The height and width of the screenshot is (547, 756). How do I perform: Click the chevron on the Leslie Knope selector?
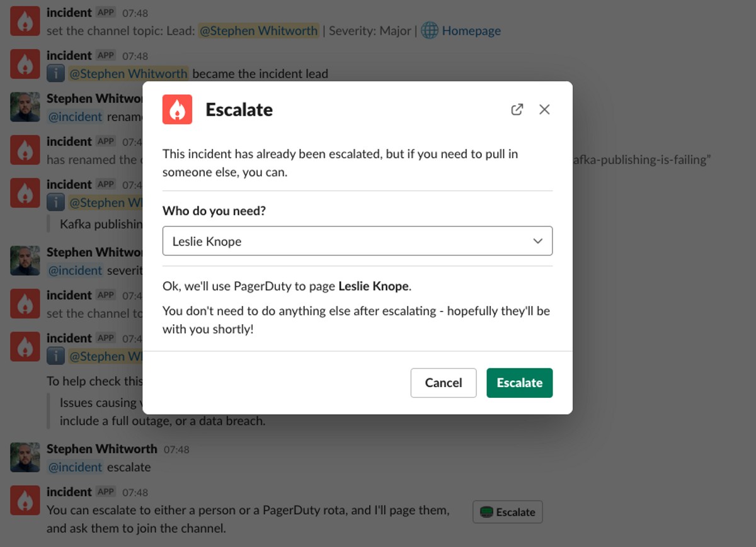pyautogui.click(x=538, y=240)
